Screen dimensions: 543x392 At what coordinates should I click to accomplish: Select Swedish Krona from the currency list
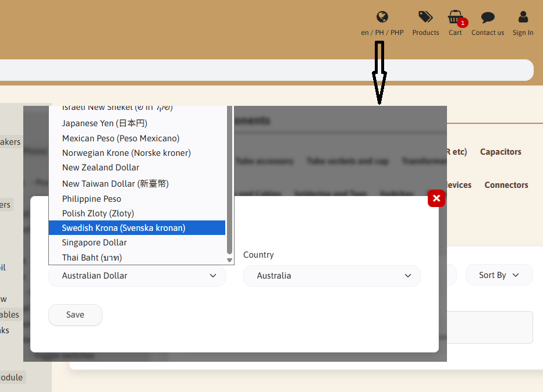pos(123,228)
